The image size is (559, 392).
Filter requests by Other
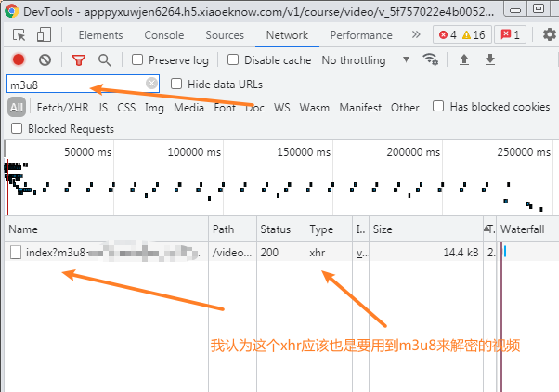405,108
